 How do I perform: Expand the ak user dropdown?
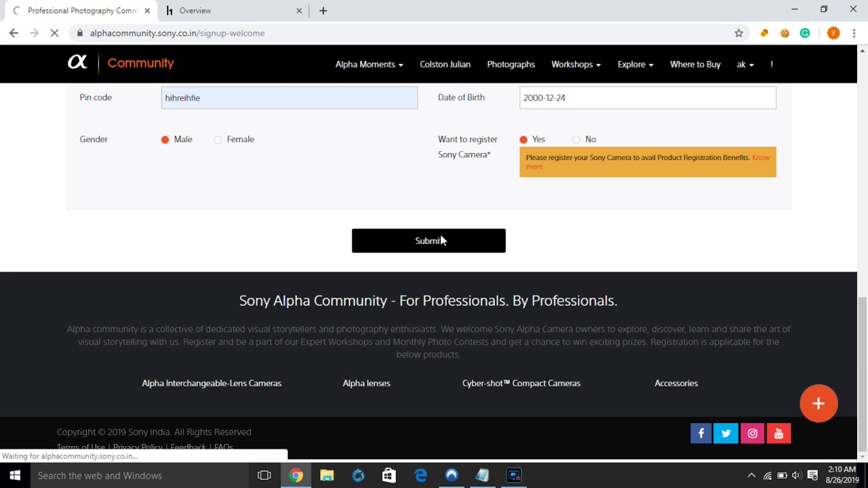745,64
